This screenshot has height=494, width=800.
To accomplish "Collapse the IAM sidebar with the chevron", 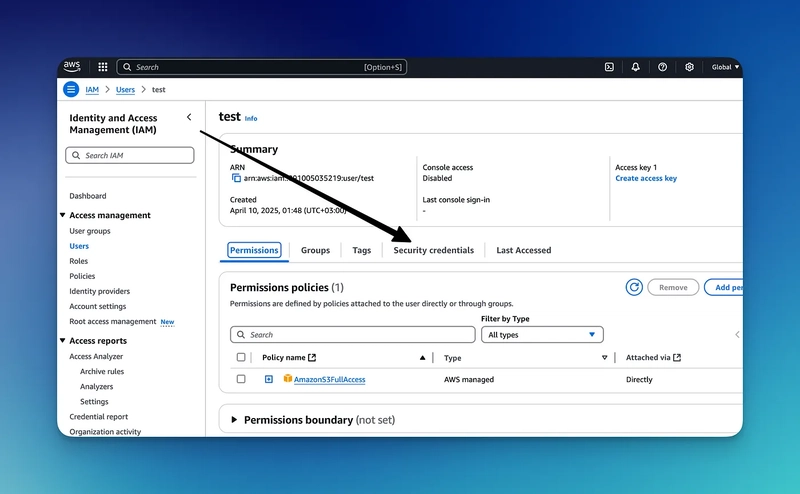I will click(189, 117).
